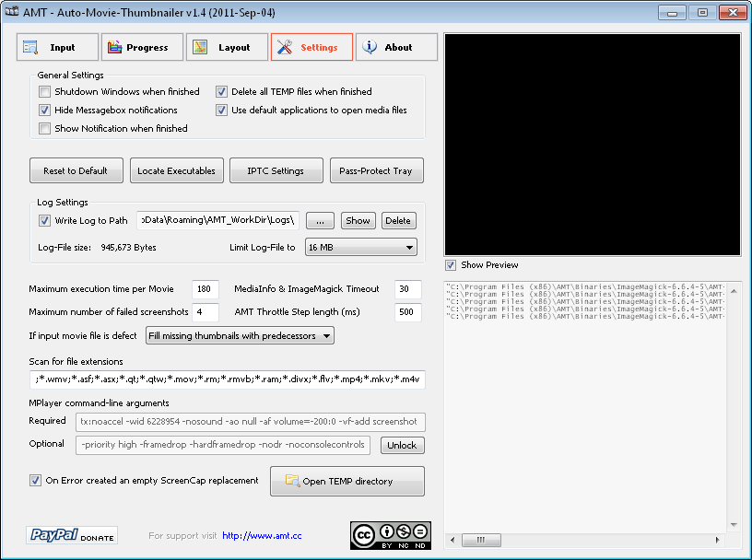Click the 'MPlayer command-line arguments' label
This screenshot has height=560, width=752.
pos(99,403)
